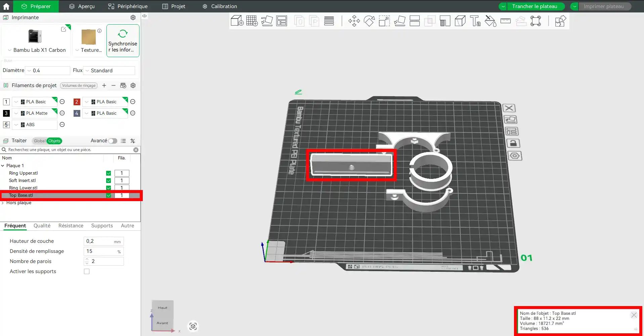Click filament 2 red color swatch
Image resolution: width=644 pixels, height=336 pixels.
pos(77,102)
